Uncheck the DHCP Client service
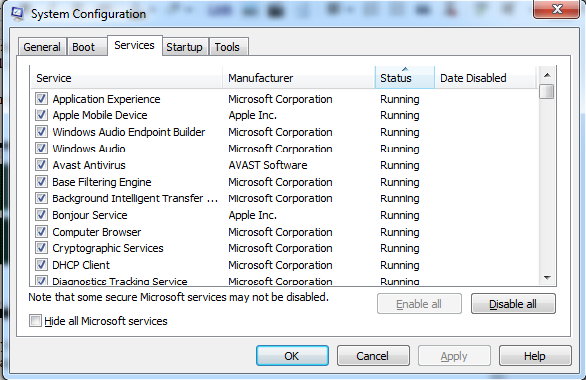This screenshot has width=586, height=380. (x=41, y=265)
